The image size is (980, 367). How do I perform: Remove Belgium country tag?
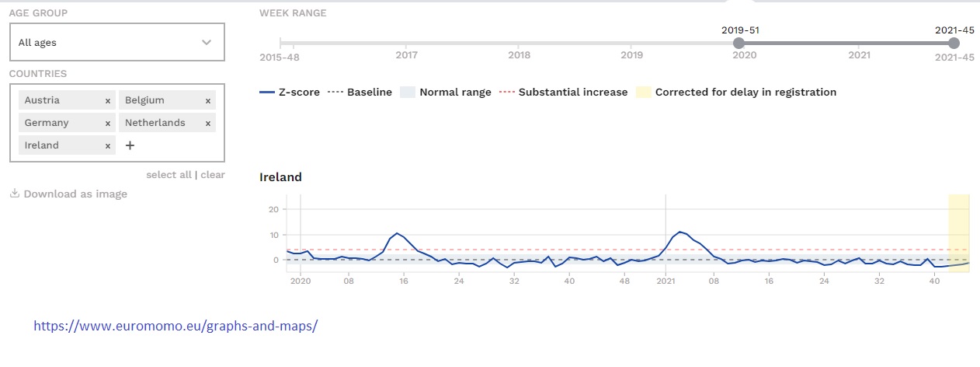click(208, 101)
